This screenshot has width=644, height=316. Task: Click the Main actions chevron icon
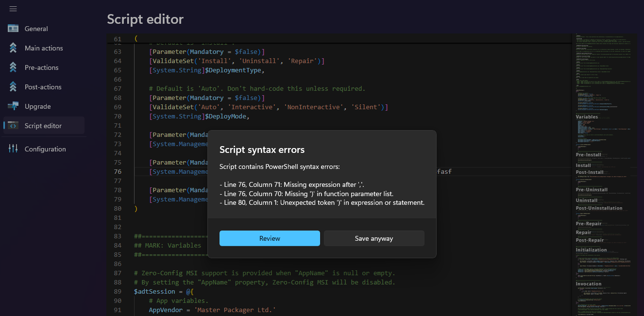(13, 48)
